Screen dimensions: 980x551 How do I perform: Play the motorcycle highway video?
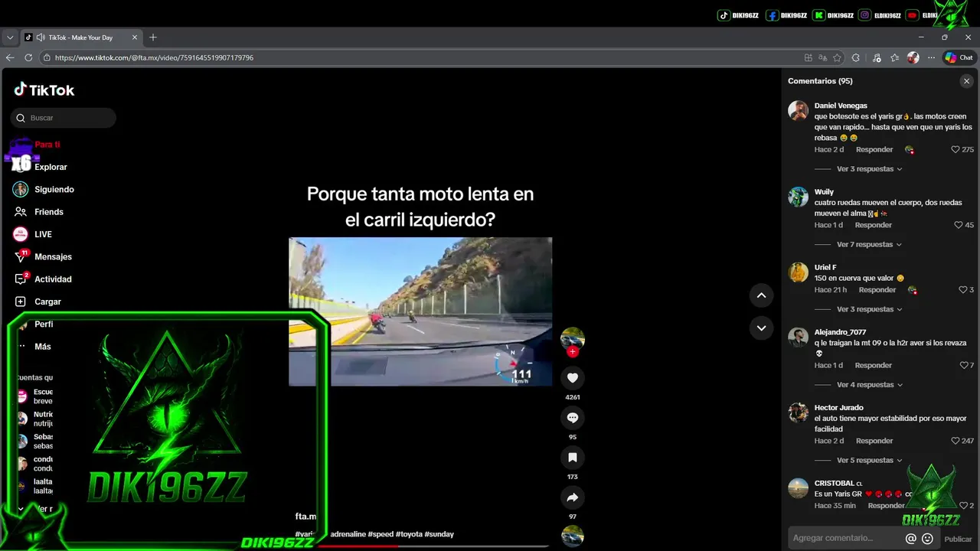420,311
